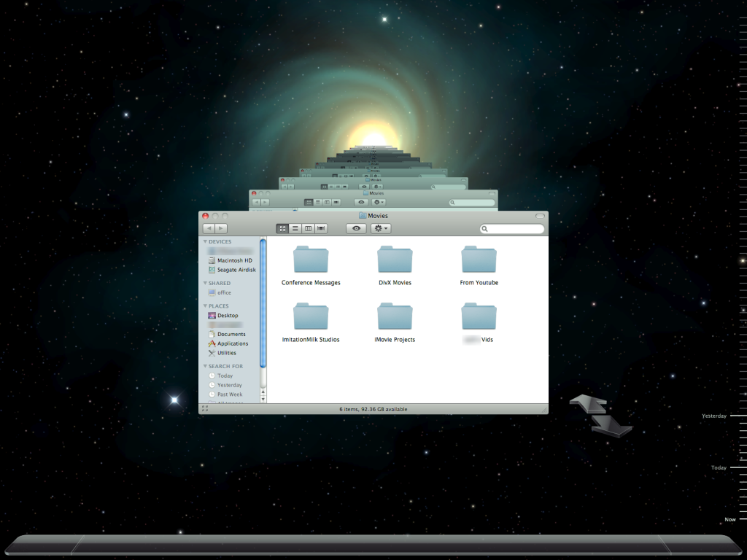Jump to Yesterday on the timeline
This screenshot has width=747, height=560.
pos(714,416)
